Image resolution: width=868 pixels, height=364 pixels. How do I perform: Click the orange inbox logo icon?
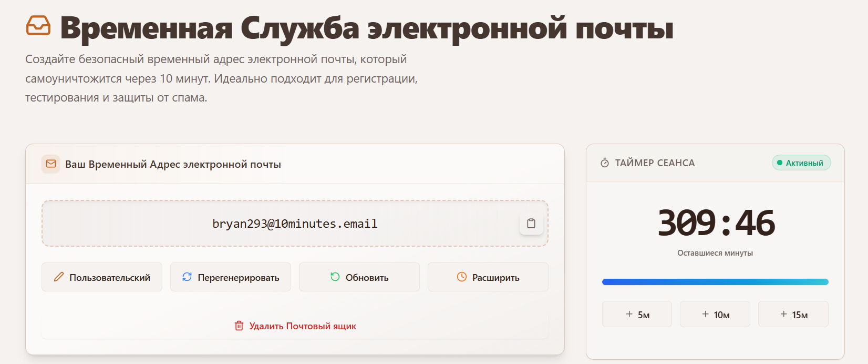click(38, 26)
